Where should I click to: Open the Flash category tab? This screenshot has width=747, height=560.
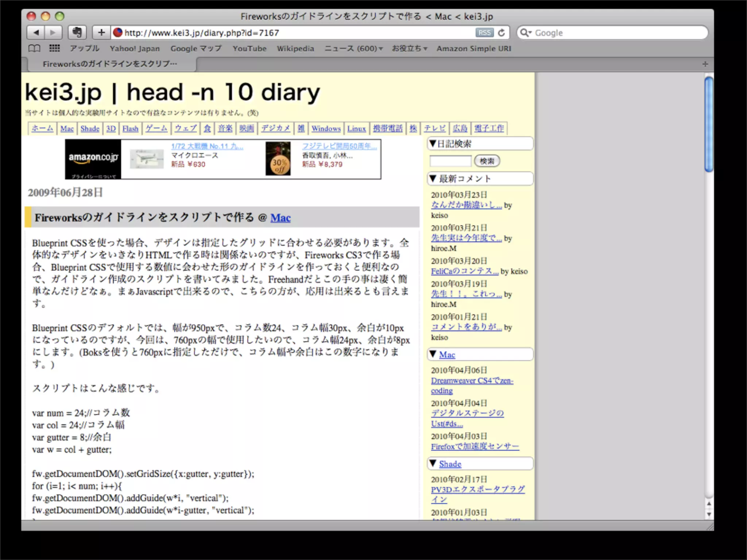(x=130, y=129)
